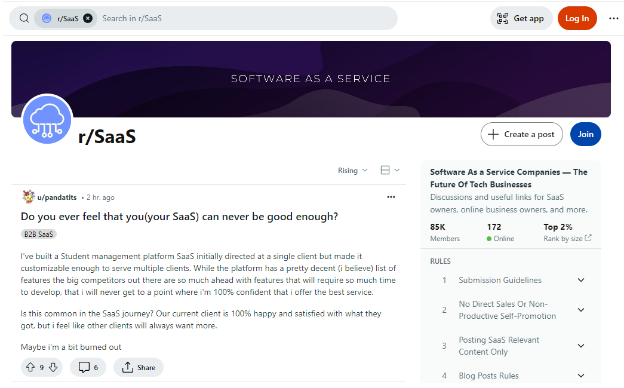Click the r/SaaS cloud community avatar
Viewport: 624px width, 388px height.
point(47,119)
